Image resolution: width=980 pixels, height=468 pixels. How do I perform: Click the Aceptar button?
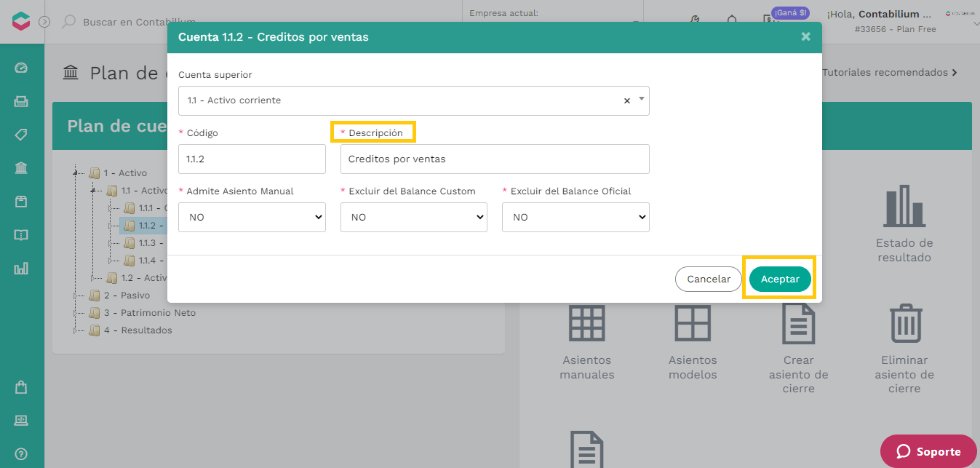(780, 279)
